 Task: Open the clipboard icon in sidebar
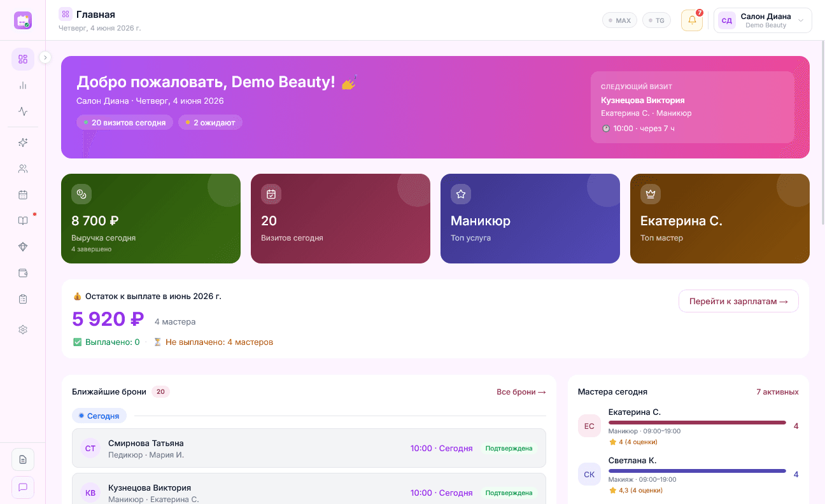coord(23,298)
